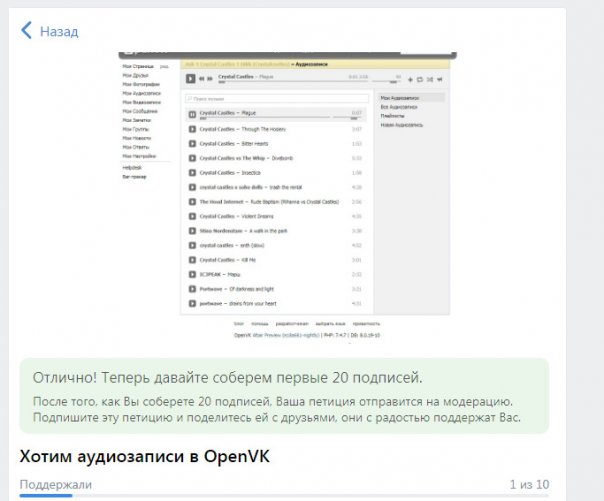Click Мои Фотографии in the screenshot's left menu
The height and width of the screenshot is (501, 604).
[x=141, y=84]
